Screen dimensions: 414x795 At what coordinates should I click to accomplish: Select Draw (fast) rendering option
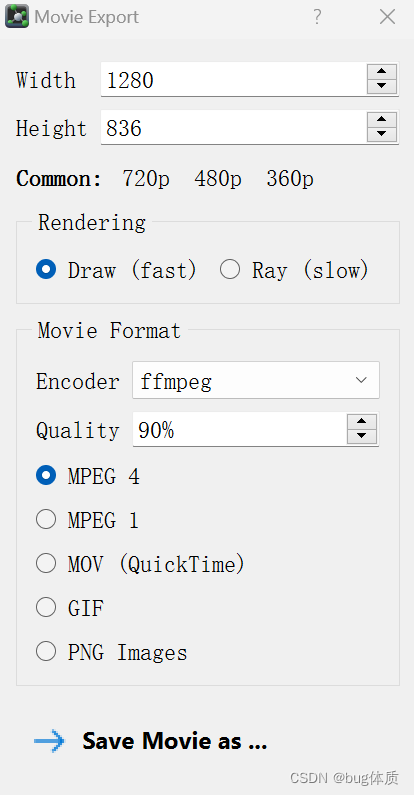[116, 270]
